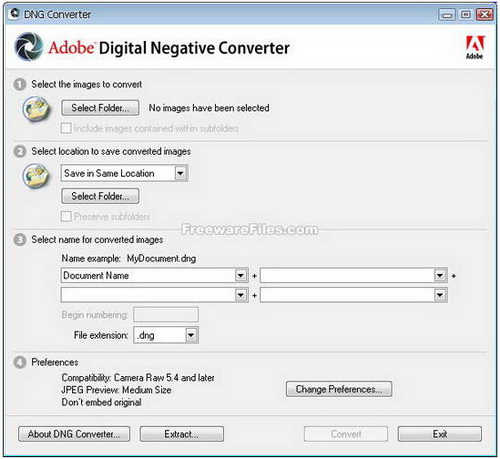Maximize the DNG Converter window

(466, 14)
